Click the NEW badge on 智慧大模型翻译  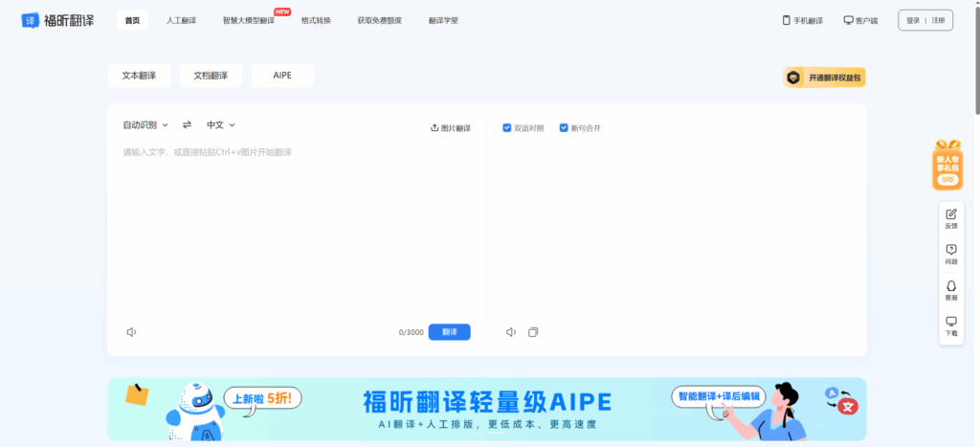tap(282, 11)
